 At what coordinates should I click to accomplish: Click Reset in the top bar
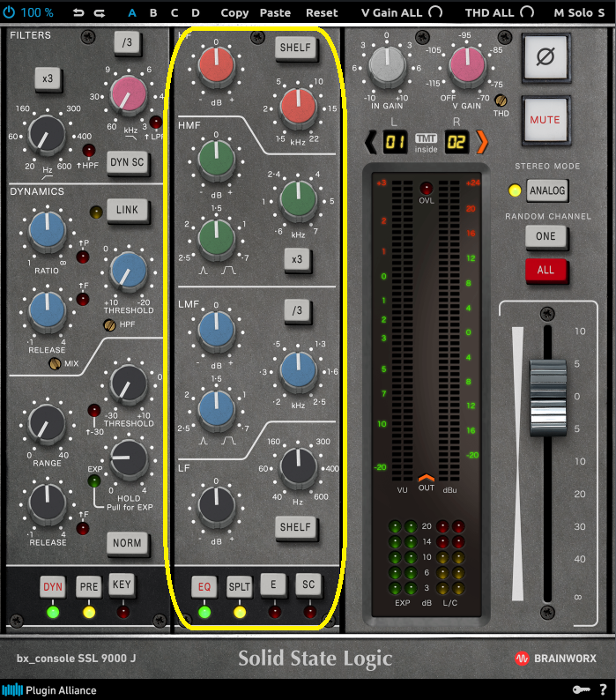pyautogui.click(x=322, y=12)
